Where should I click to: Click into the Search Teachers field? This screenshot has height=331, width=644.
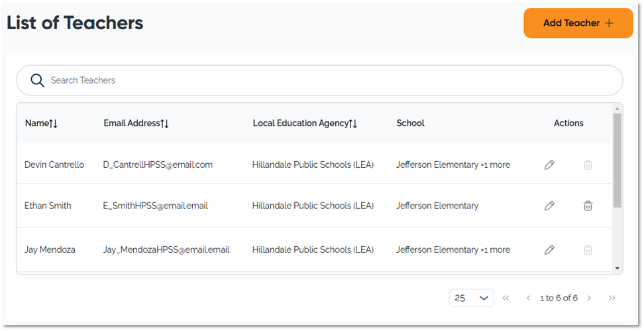[319, 80]
